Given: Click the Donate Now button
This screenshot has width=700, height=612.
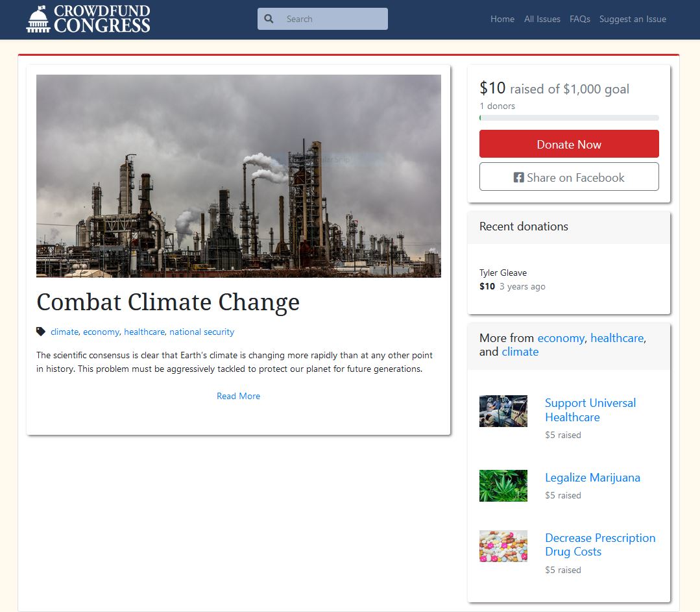Looking at the screenshot, I should 569,143.
